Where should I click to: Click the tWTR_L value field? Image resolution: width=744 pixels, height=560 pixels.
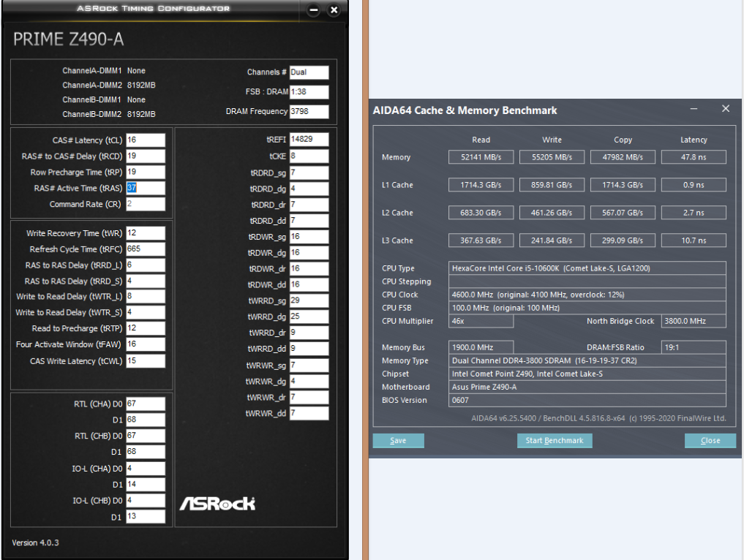(145, 296)
